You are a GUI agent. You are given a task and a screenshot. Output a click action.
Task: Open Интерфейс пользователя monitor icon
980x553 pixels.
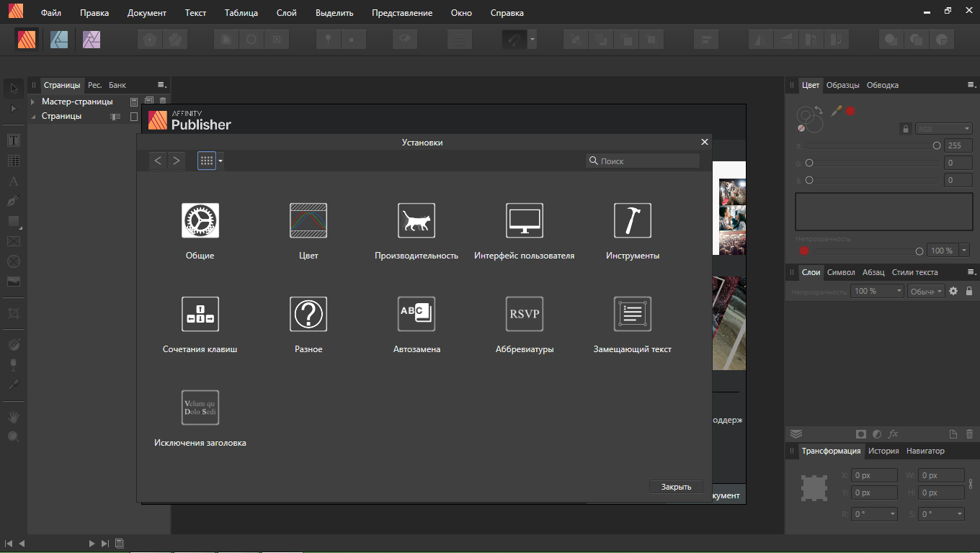525,220
